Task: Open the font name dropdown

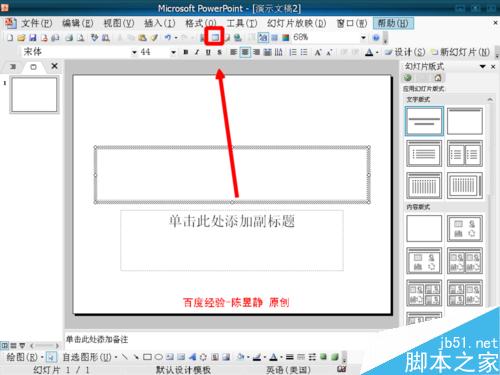Action: coord(134,52)
